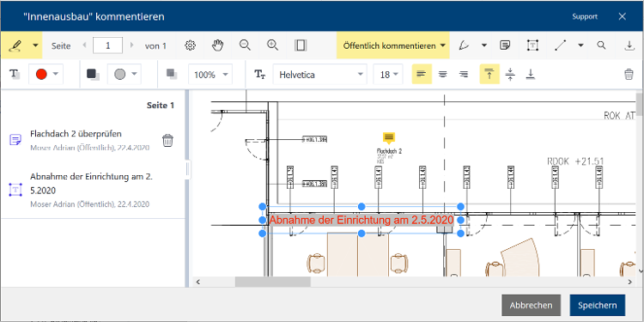Close the kommentieren dialog
This screenshot has height=322, width=644.
click(x=623, y=16)
